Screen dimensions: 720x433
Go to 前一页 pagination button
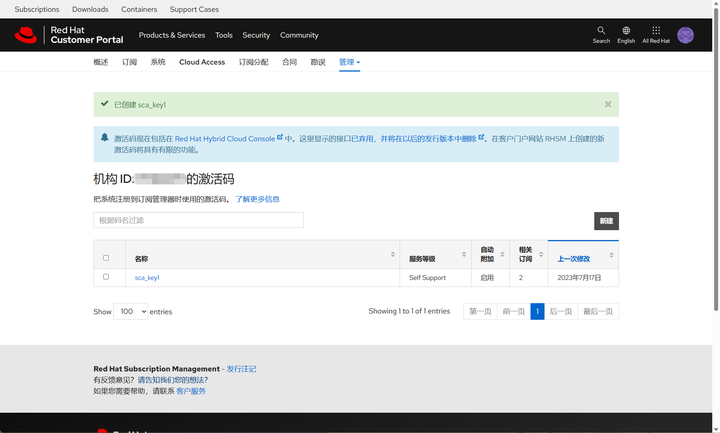coord(514,311)
